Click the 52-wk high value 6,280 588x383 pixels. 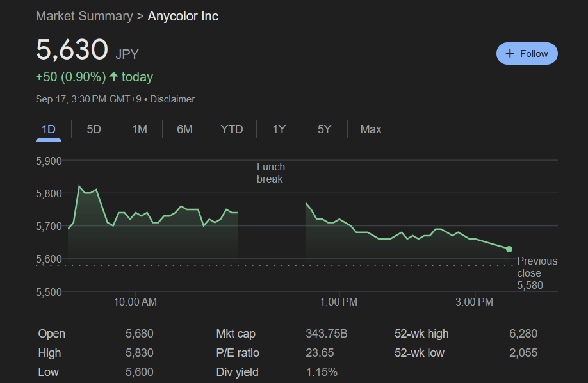click(523, 334)
